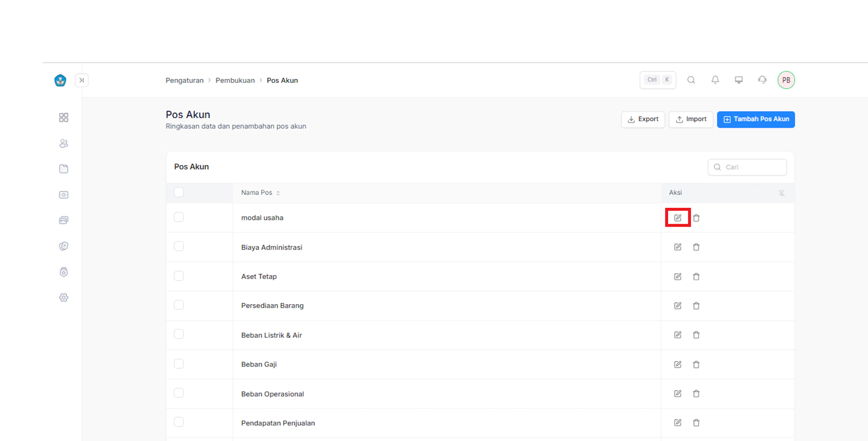The width and height of the screenshot is (868, 441).
Task: Click the monitor display icon in header
Action: coord(739,80)
